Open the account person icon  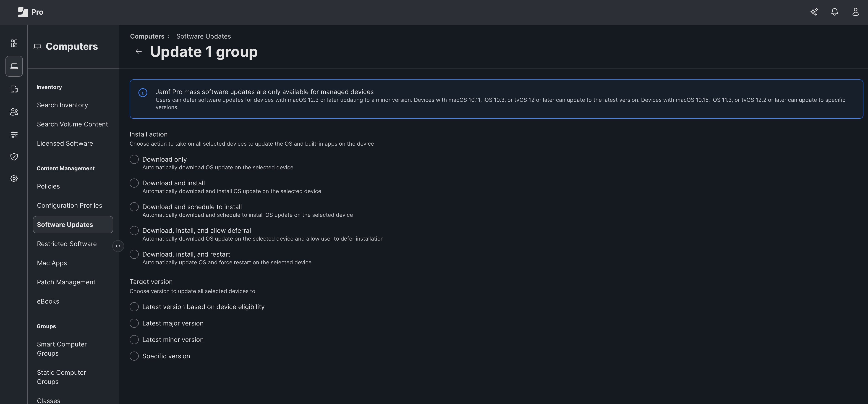pyautogui.click(x=855, y=12)
